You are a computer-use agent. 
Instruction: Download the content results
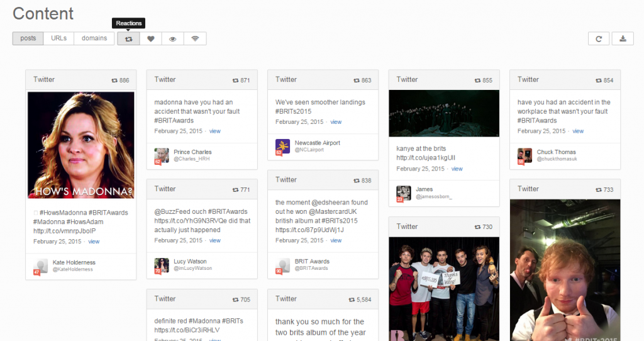(623, 38)
